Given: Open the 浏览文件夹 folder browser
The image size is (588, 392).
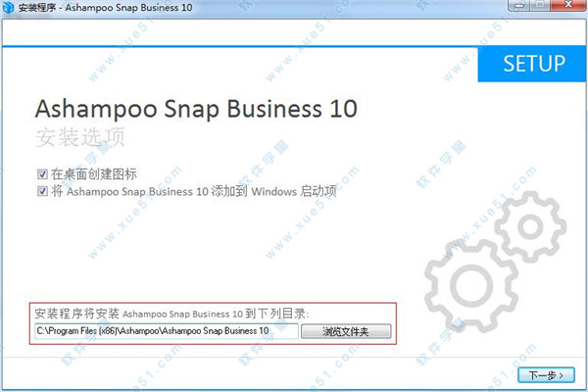Looking at the screenshot, I should click(346, 331).
